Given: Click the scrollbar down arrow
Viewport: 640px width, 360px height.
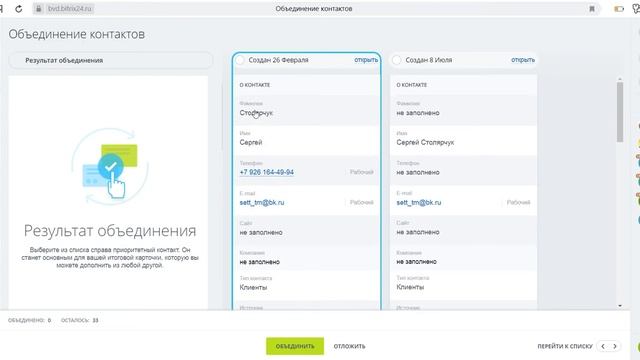Looking at the screenshot, I should pos(620,306).
